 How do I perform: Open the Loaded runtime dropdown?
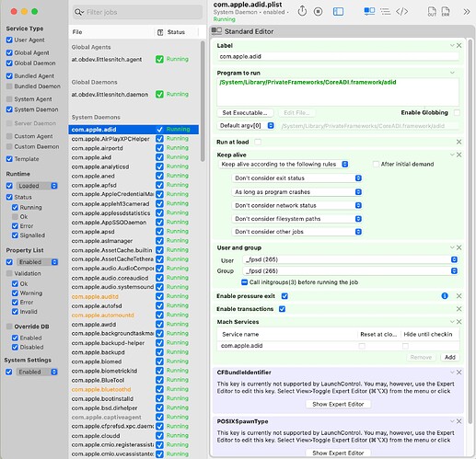pos(37,186)
